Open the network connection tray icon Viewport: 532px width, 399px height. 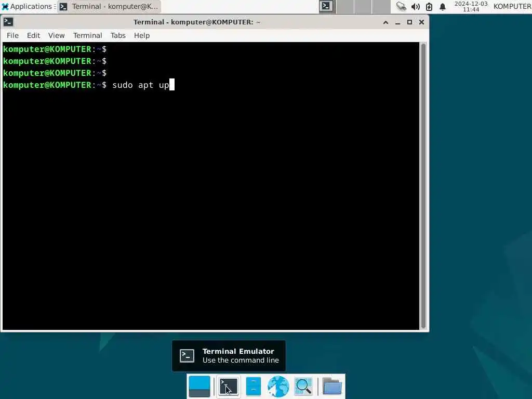pos(401,6)
